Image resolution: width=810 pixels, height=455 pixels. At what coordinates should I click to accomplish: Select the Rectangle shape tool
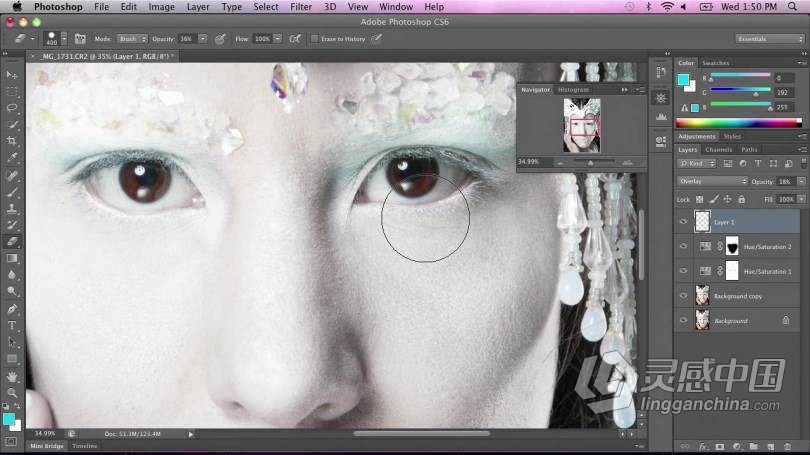click(12, 358)
